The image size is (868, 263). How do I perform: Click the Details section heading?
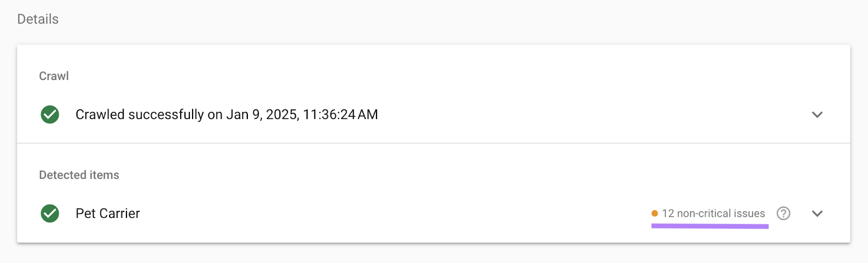[38, 19]
